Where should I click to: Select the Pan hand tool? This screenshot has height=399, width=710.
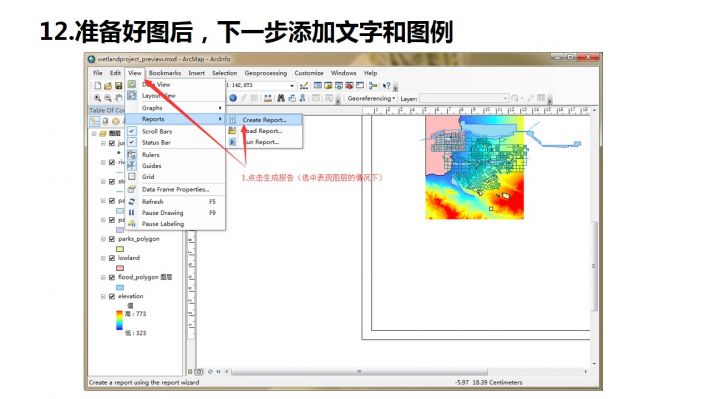(119, 98)
